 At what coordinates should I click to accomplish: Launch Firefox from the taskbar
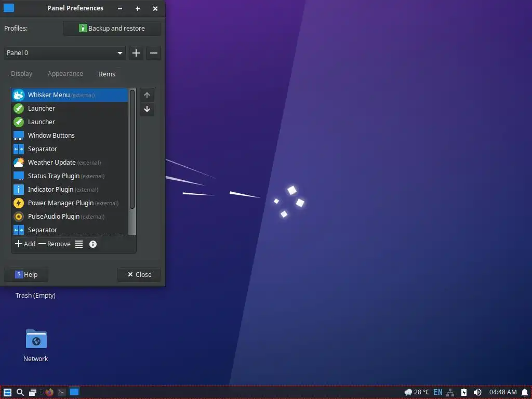click(49, 393)
